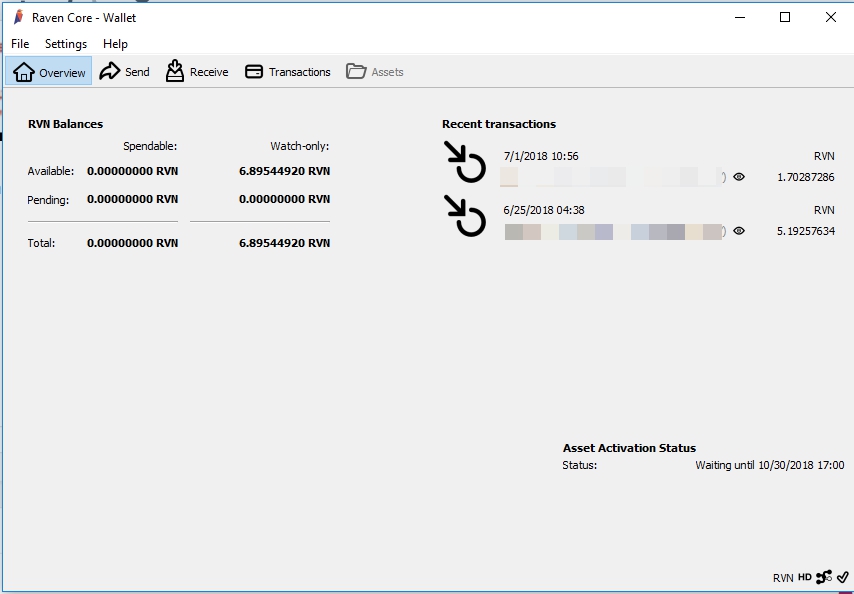854x594 pixels.
Task: Click the Waiting until 10/30/2018 17:00 status text
Action: (x=770, y=466)
